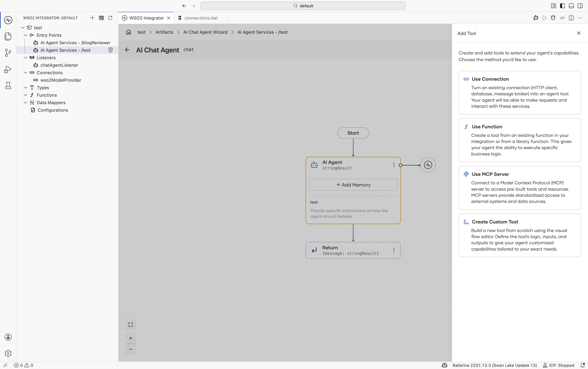
Task: Click the test breadcrumb item
Action: tap(141, 32)
